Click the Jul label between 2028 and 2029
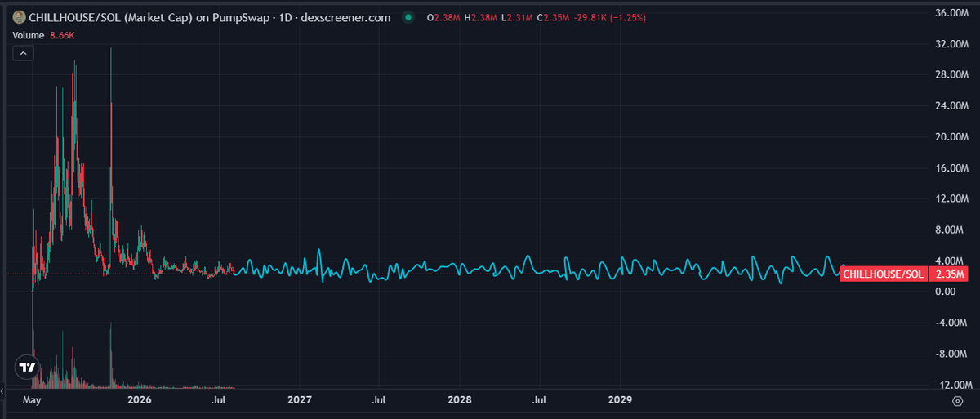The image size is (980, 419). coord(539,401)
